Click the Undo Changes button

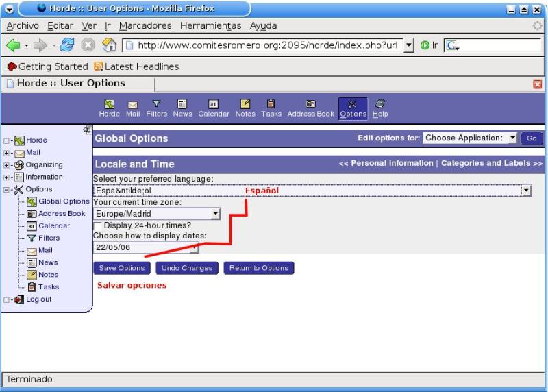(x=187, y=268)
